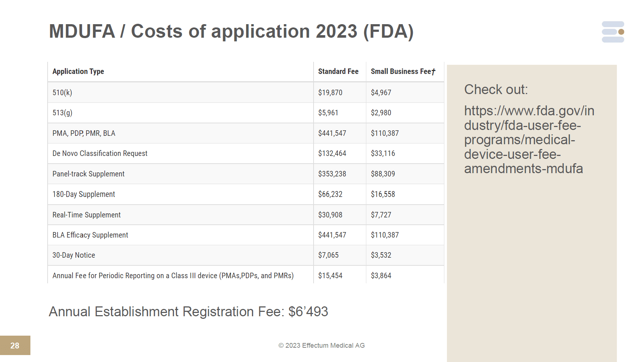Select the 180-Day Supplement cell
644x362 pixels.
pyautogui.click(x=84, y=194)
